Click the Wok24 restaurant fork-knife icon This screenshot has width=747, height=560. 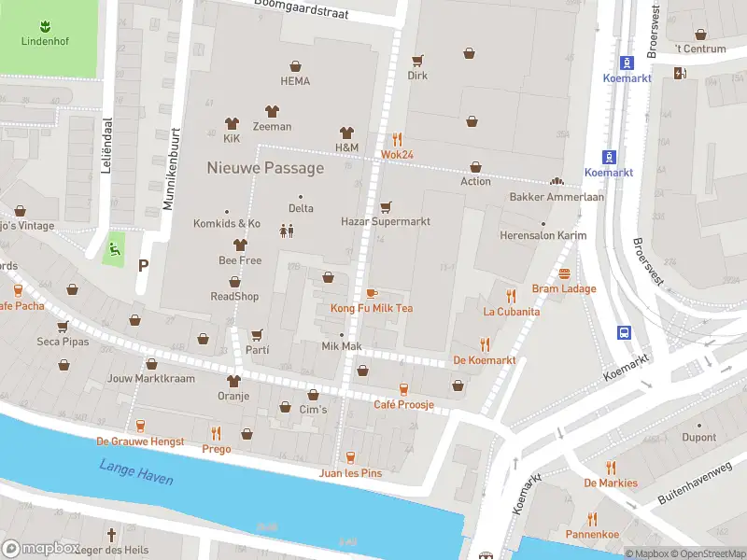tap(398, 139)
